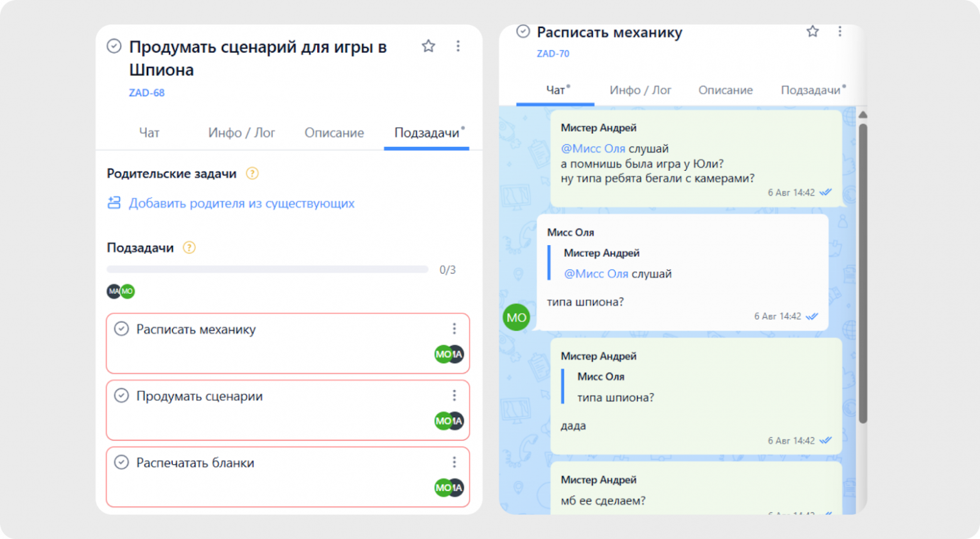Click the MA assignee avatar under the progress bar
This screenshot has height=539, width=980.
[x=113, y=291]
